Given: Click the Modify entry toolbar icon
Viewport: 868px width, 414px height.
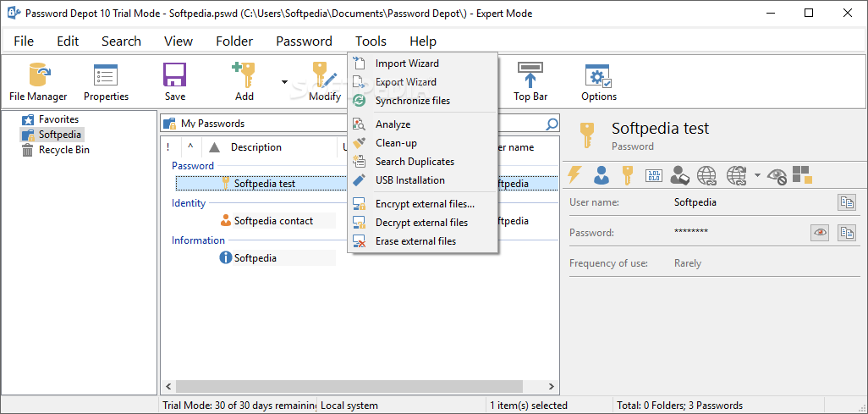Looking at the screenshot, I should click(x=324, y=75).
